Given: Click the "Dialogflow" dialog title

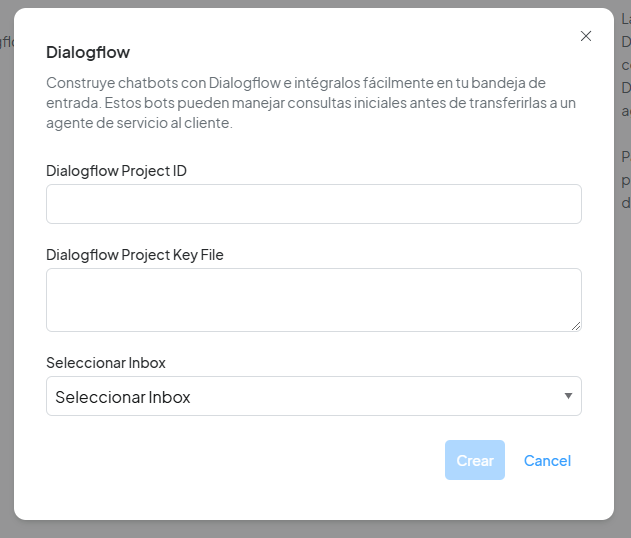Looking at the screenshot, I should coord(88,52).
